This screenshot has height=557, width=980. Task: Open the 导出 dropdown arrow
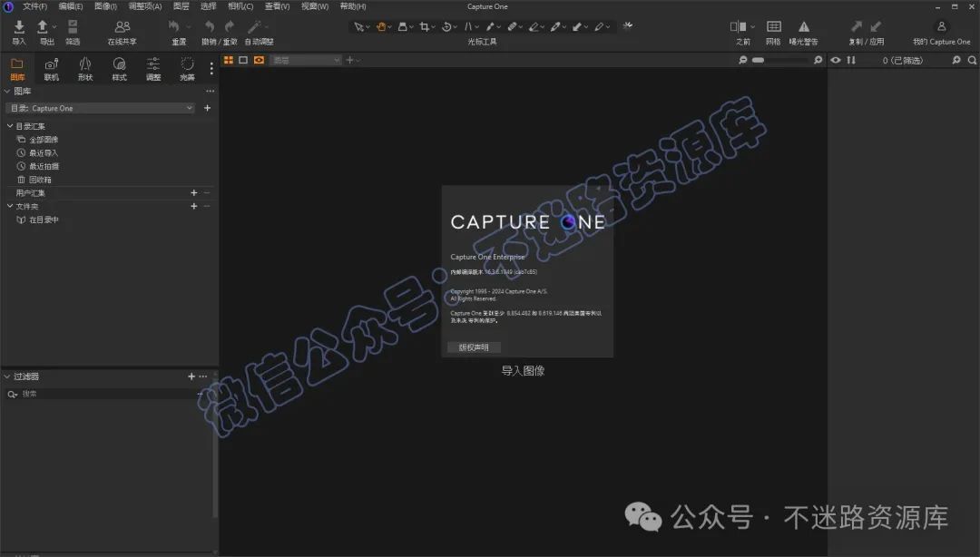[54, 27]
